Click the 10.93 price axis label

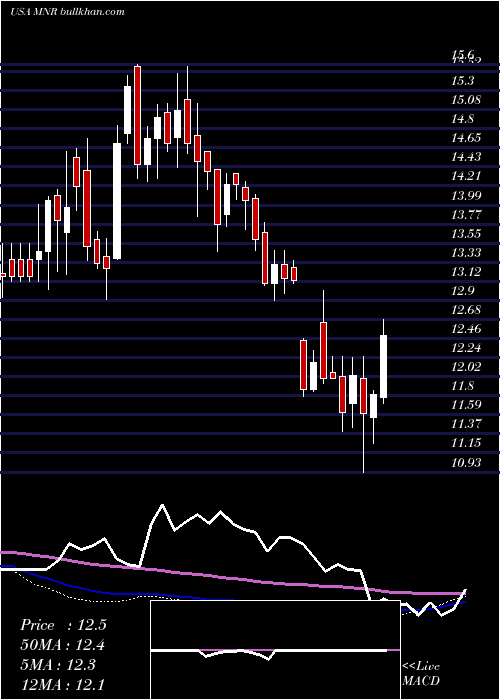[466, 462]
